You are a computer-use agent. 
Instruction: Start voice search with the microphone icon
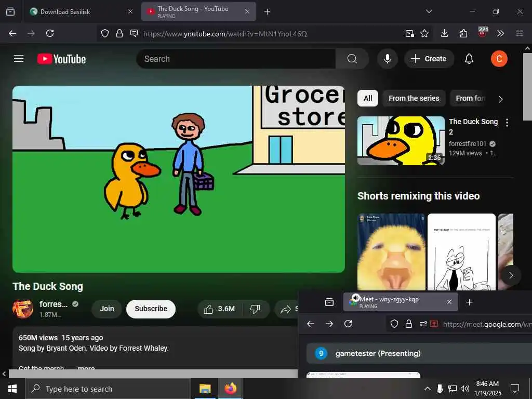click(387, 59)
